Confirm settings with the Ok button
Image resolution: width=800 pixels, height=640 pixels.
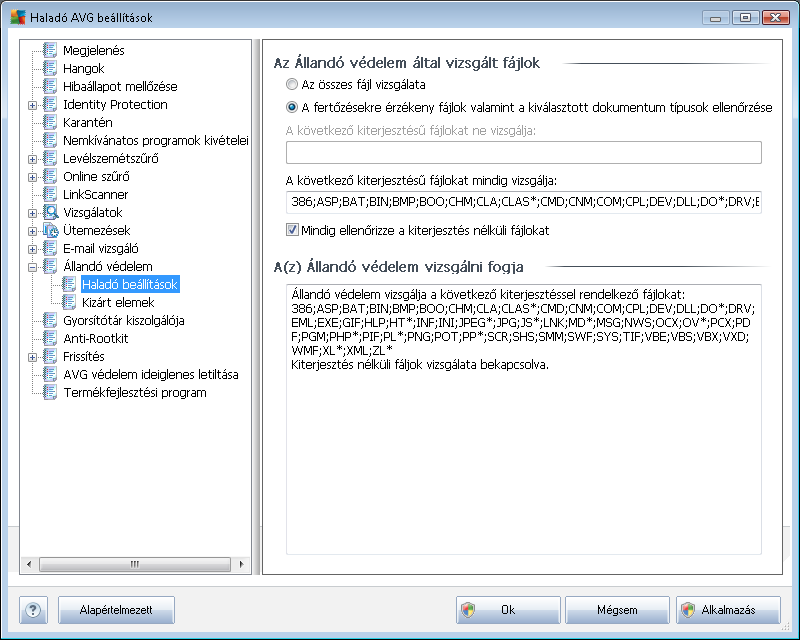tap(508, 610)
